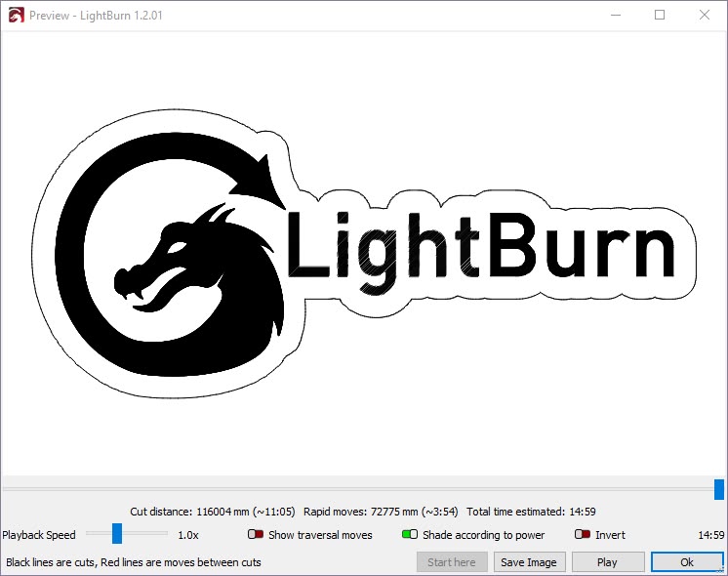Screen dimensions: 728x576
Task: Close the Preview window
Action: 705,15
